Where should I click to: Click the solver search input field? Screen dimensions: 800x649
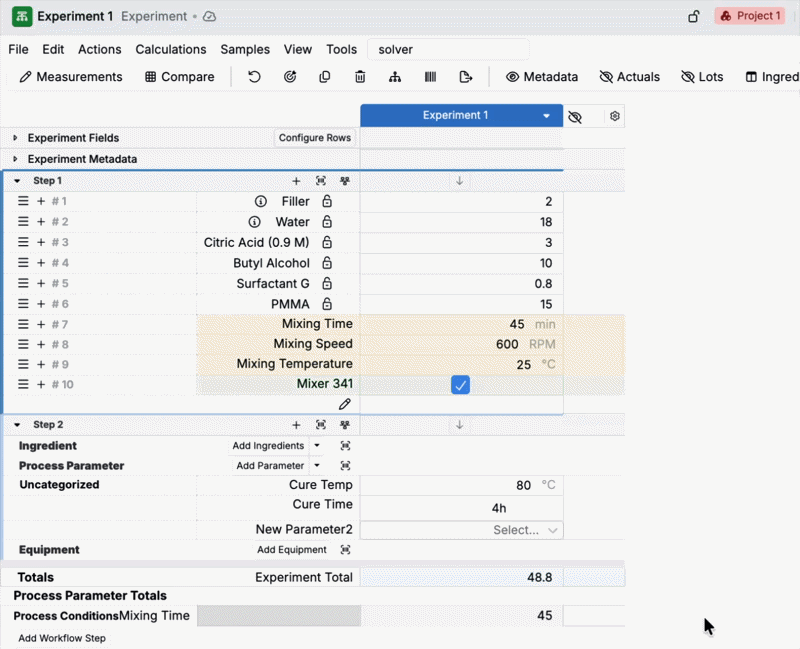448,49
